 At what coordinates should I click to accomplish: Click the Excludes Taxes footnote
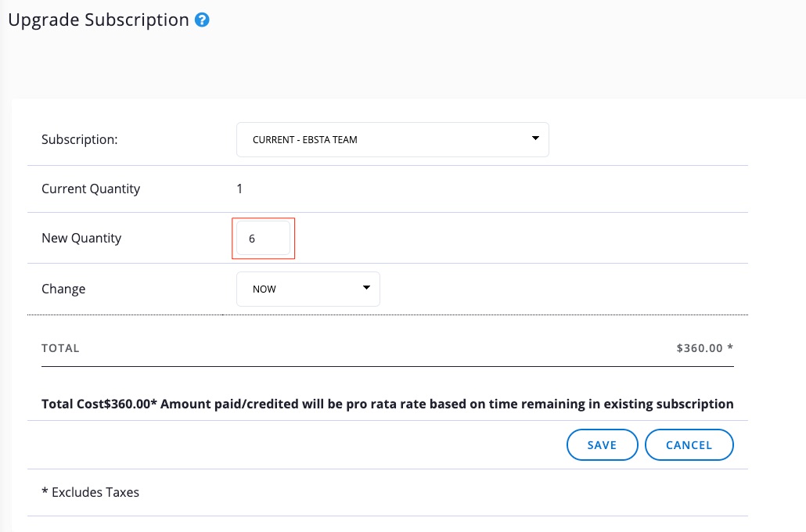coord(90,492)
